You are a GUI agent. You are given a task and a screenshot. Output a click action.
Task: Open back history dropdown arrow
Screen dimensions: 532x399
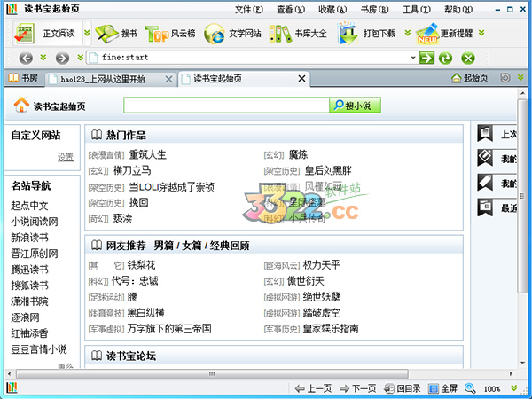pos(43,57)
